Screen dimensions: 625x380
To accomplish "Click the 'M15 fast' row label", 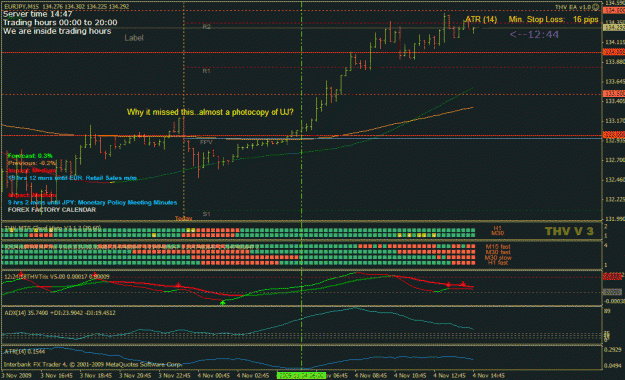I will click(498, 247).
